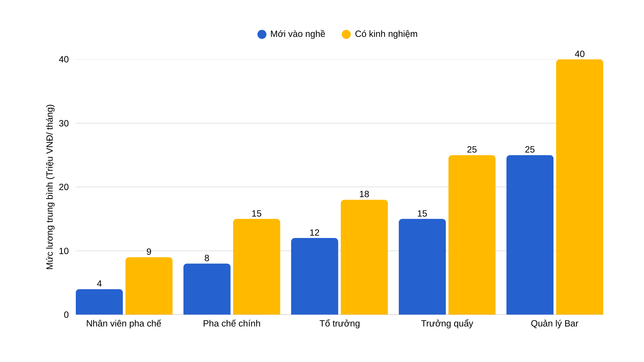644x362 pixels.
Task: Click the vertical axis title Mức lương trung bình
Action: pos(50,187)
